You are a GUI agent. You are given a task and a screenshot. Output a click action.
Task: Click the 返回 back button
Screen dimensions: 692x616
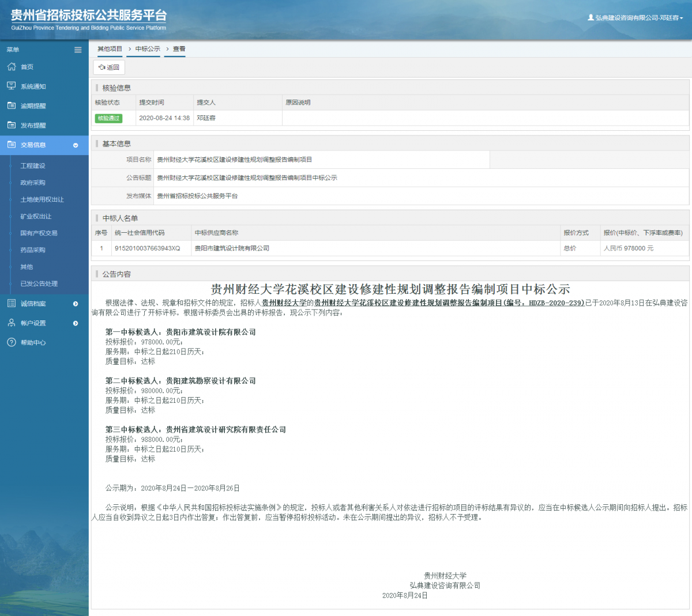[x=109, y=67]
